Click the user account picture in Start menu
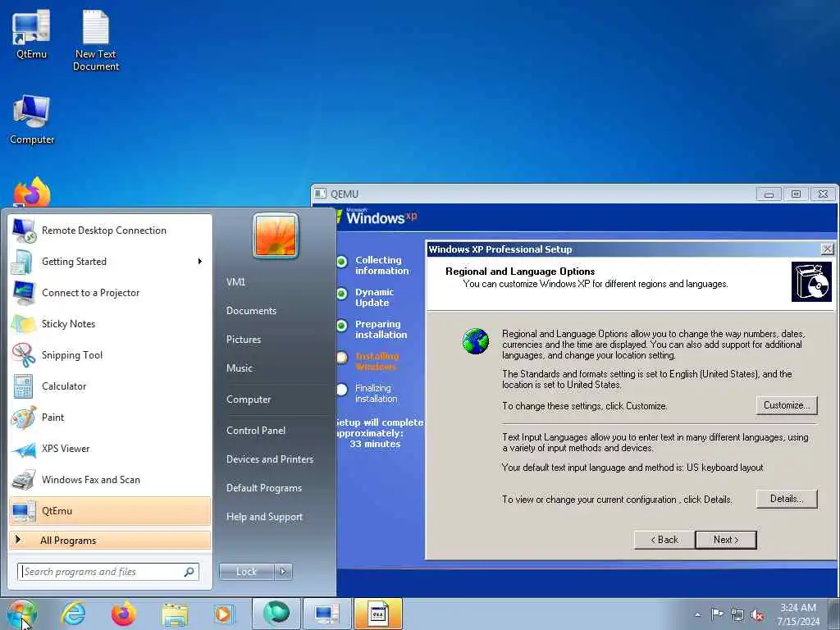Image resolution: width=840 pixels, height=630 pixels. (276, 235)
